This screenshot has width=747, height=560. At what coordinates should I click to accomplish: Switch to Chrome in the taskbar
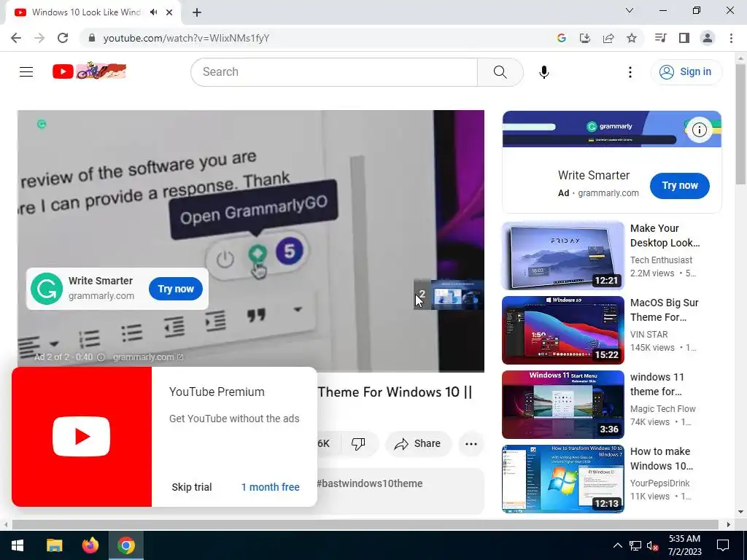click(126, 545)
